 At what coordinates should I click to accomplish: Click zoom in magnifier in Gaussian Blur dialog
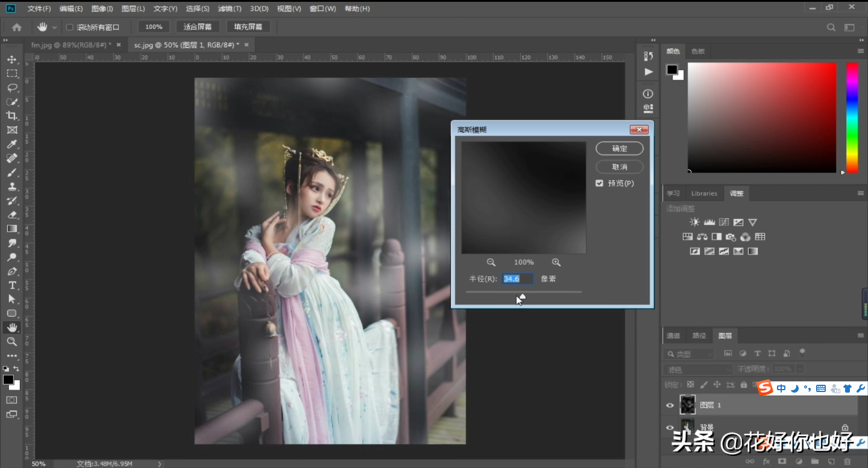556,262
